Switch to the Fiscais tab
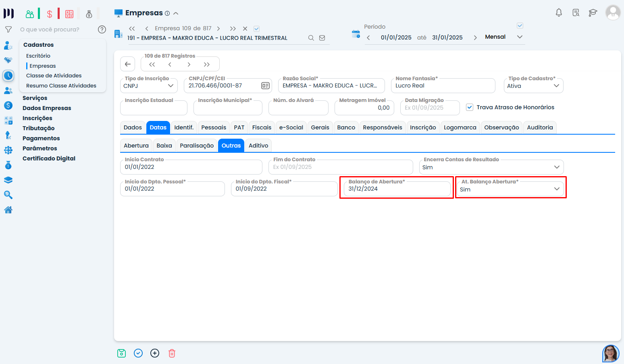624x364 pixels. 262,127
